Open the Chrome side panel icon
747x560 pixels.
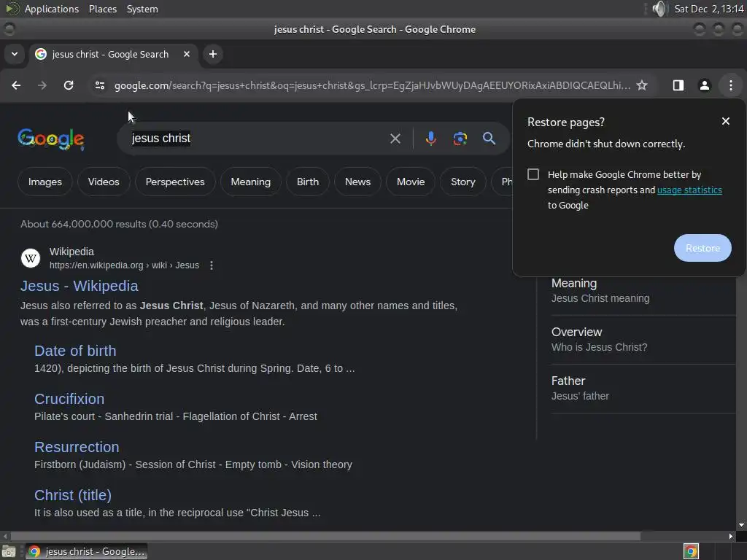click(678, 85)
